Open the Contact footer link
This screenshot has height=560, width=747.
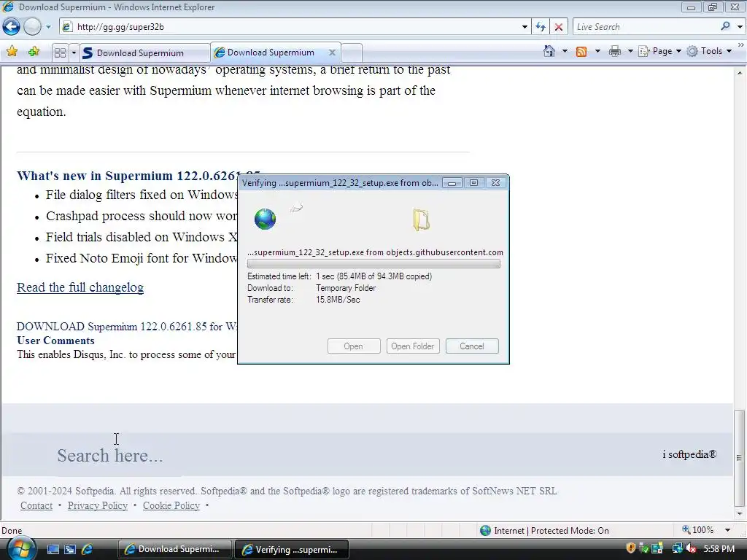36,506
